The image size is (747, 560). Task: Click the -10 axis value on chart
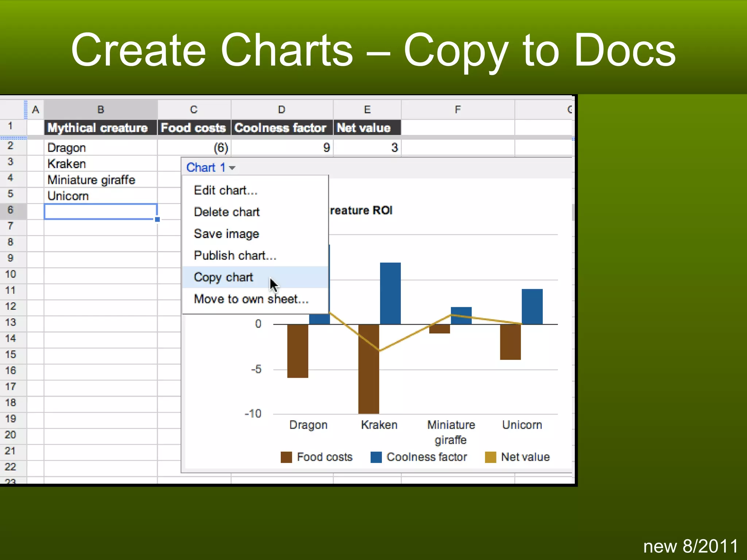click(x=253, y=414)
